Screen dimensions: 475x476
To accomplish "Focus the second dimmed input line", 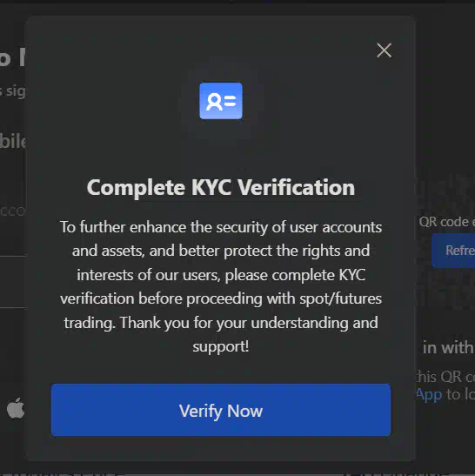I will coord(13,282).
